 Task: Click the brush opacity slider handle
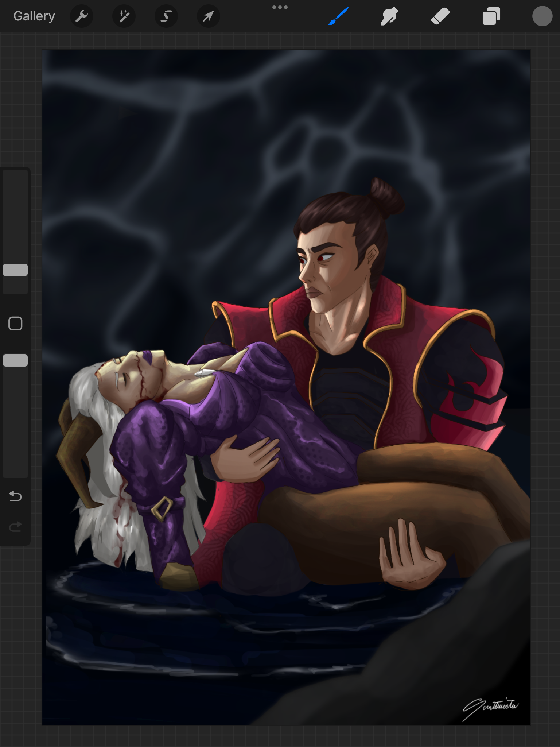click(15, 360)
